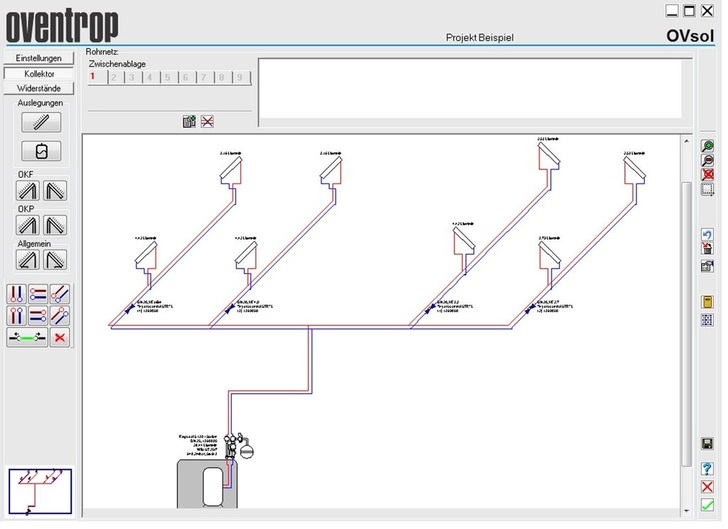
Task: Open the yellow calculator icon
Action: click(708, 301)
